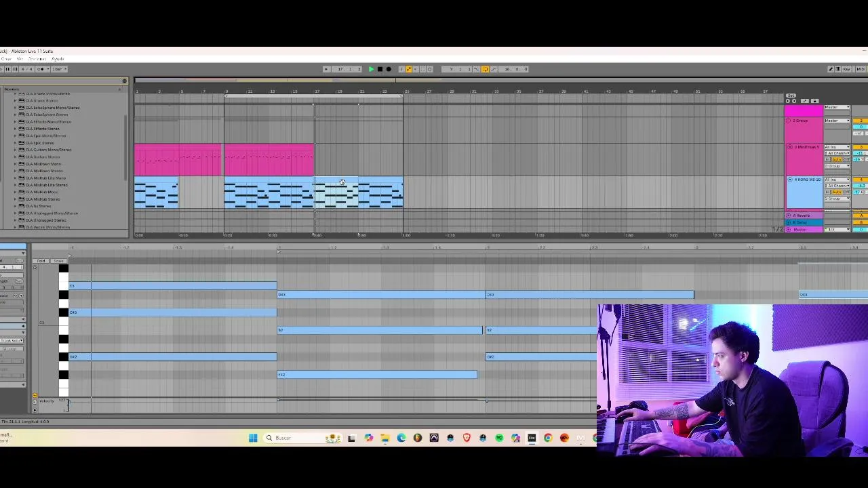
Task: Open the Windows Start menu
Action: pos(253,438)
